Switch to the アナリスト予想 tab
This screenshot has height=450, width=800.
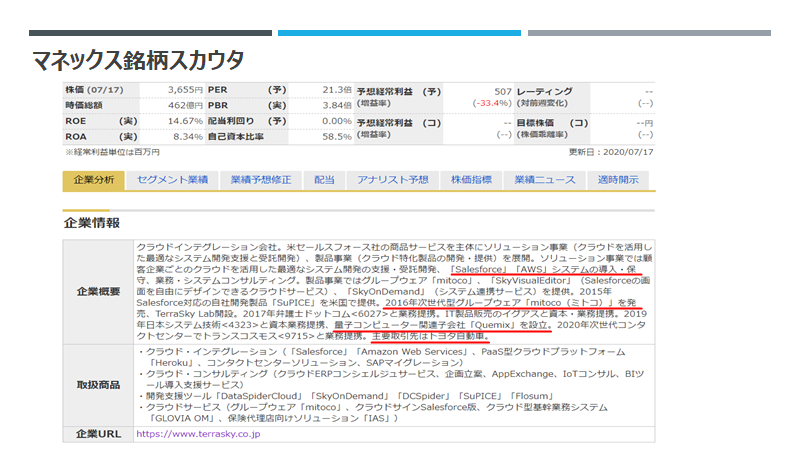point(392,180)
